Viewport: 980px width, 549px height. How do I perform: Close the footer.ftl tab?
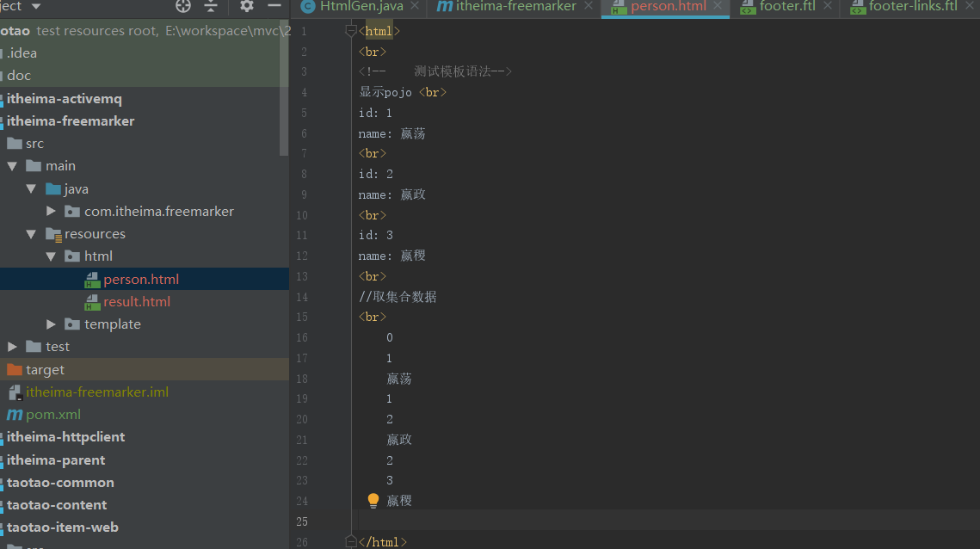pyautogui.click(x=828, y=6)
